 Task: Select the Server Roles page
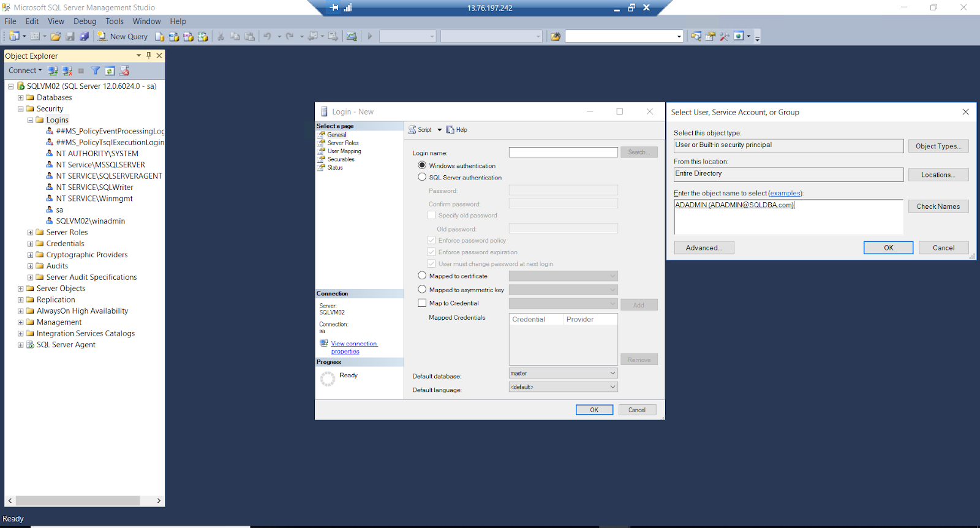click(343, 143)
